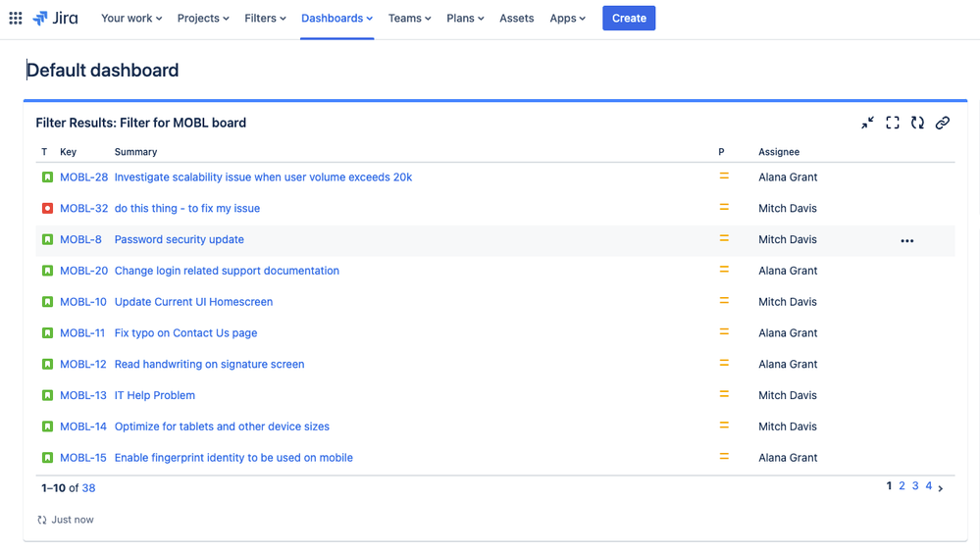Click the story icon next to MOBL-28
Image resolution: width=980 pixels, height=552 pixels.
pyautogui.click(x=47, y=177)
